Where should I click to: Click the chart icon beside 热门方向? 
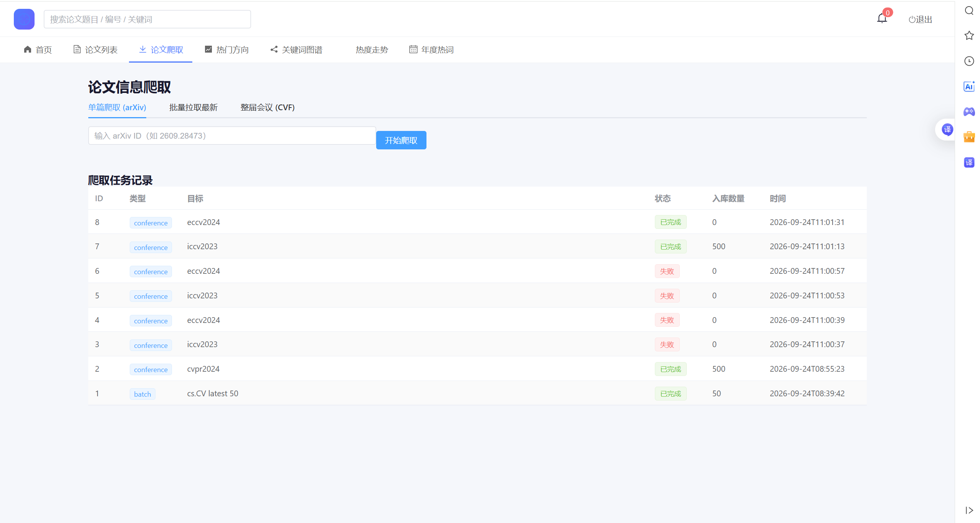click(208, 50)
